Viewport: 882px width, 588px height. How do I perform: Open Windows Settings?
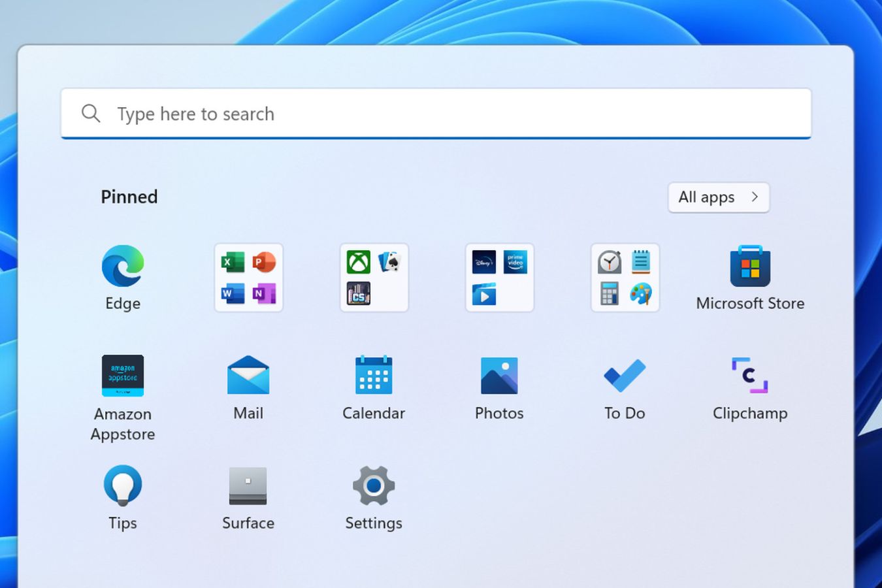coord(374,485)
